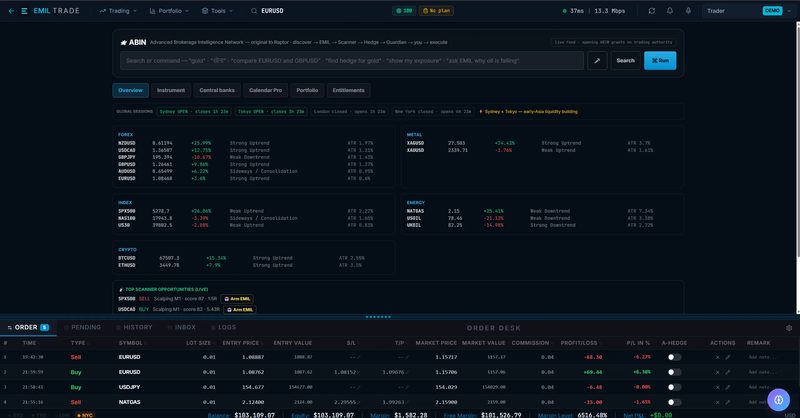Close the USDJPY order with X icon
Screen dimensions: 800x418
pos(717,387)
